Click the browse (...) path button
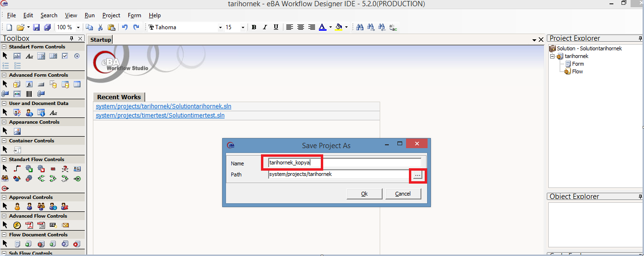 (x=418, y=176)
